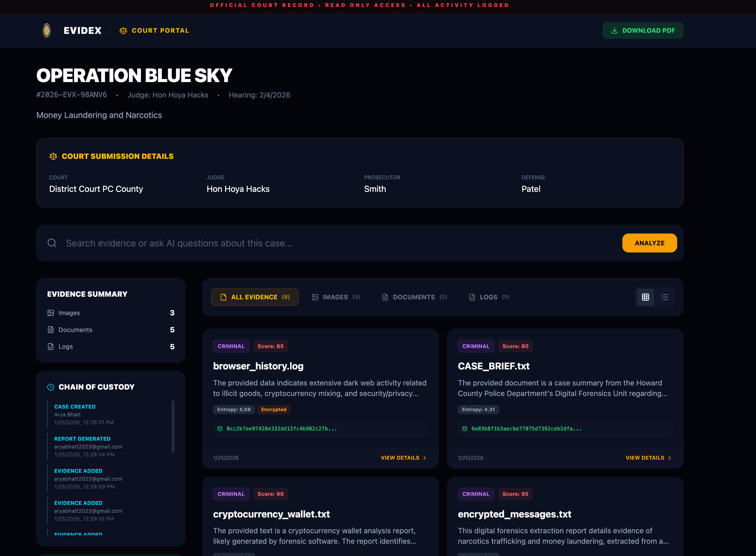Click the Evidex seal logo
The image size is (756, 556).
coord(47,30)
